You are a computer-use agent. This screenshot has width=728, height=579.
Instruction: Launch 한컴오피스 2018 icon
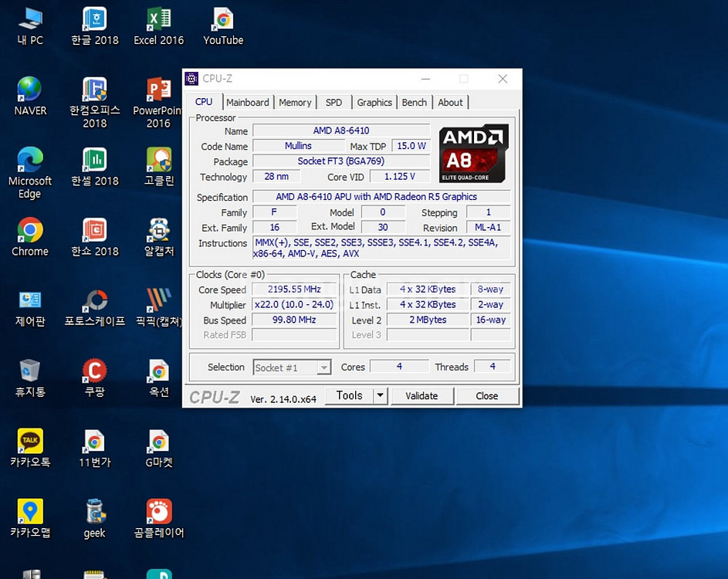(x=95, y=103)
